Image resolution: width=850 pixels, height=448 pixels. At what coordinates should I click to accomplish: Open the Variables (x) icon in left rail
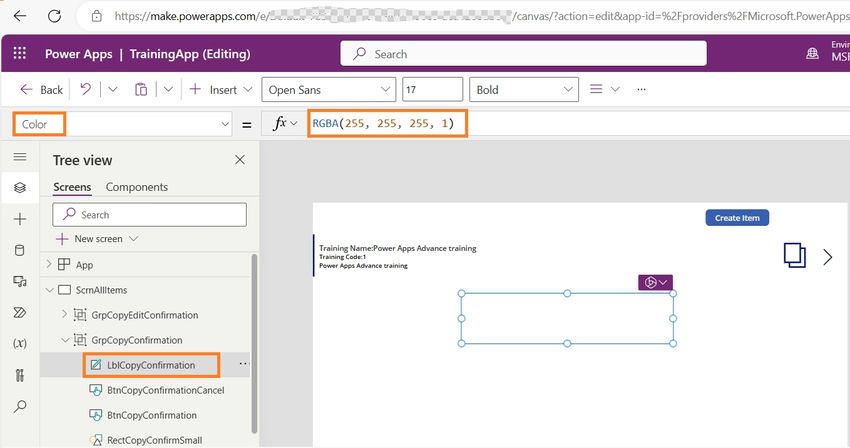point(20,343)
